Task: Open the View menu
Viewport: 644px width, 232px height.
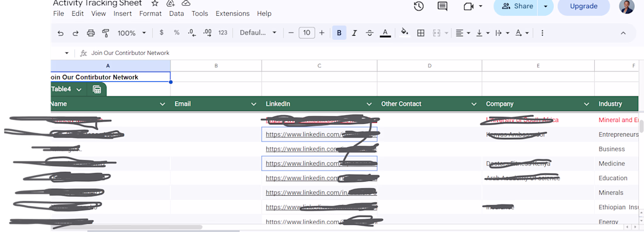Action: click(98, 13)
